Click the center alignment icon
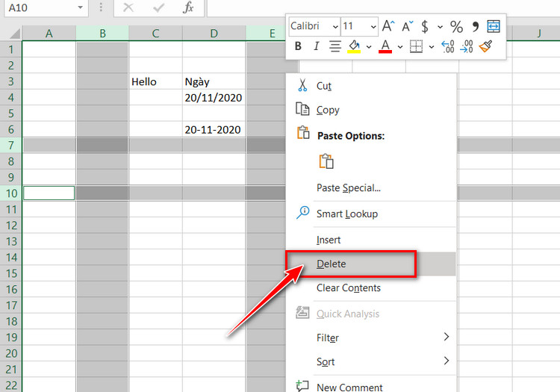This screenshot has width=560, height=392. (x=335, y=46)
